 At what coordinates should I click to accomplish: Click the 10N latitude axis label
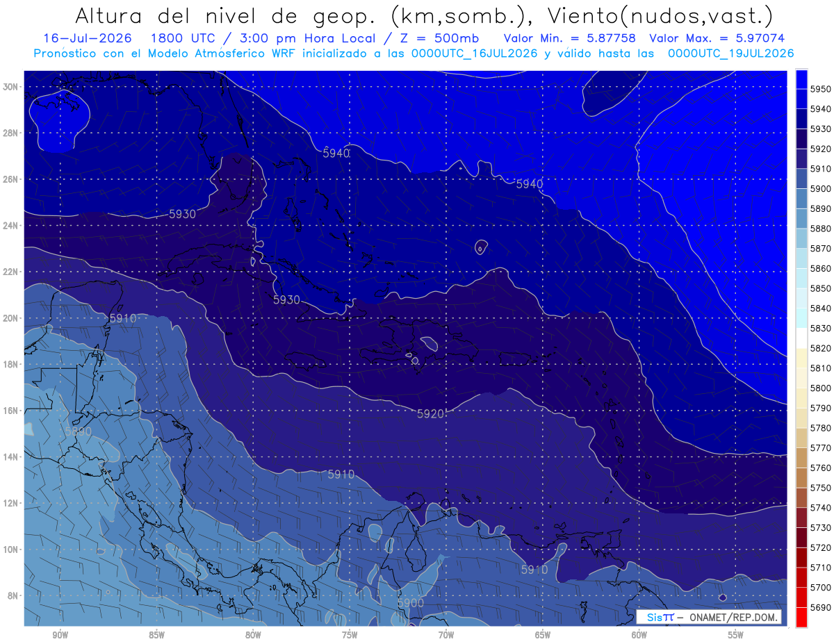coord(10,550)
